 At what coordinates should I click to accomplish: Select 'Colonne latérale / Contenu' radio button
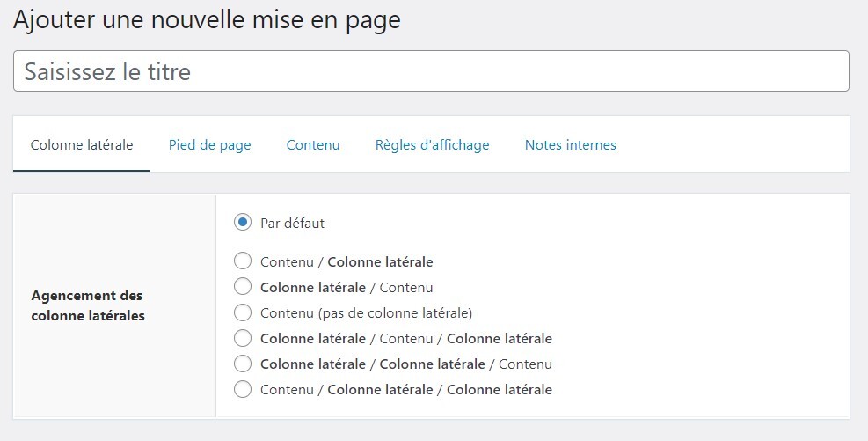[243, 287]
